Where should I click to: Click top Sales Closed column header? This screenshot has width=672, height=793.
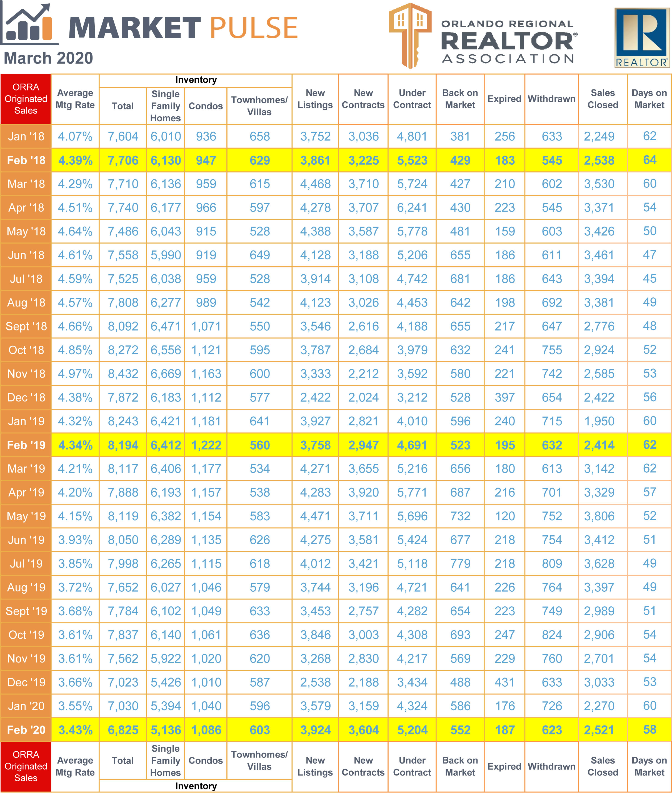tap(603, 99)
